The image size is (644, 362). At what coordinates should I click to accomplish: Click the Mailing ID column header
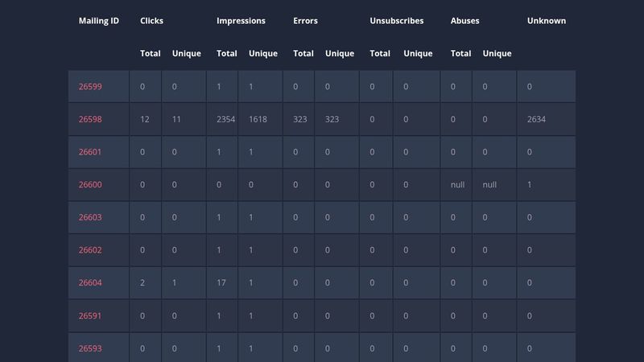98,21
